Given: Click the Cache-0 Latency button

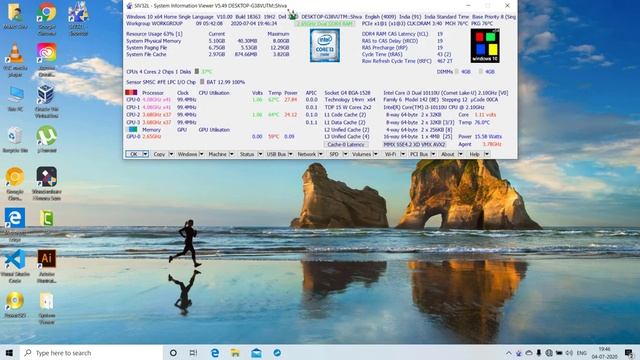Looking at the screenshot, I should click(x=346, y=144).
